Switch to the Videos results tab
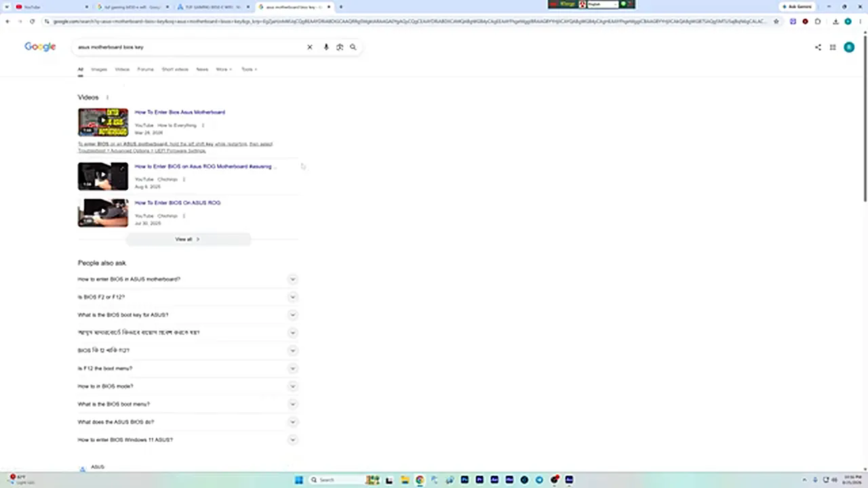 coord(122,69)
